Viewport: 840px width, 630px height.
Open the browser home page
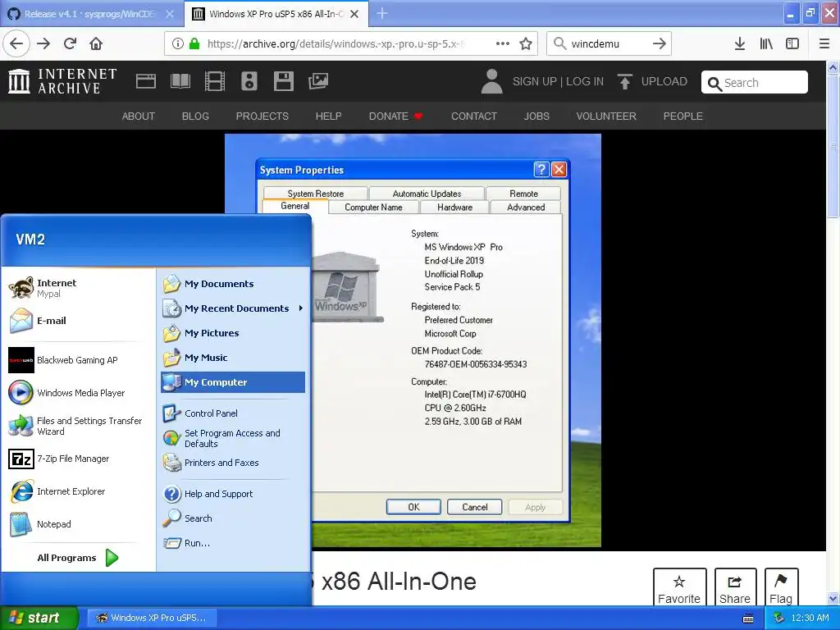point(96,43)
